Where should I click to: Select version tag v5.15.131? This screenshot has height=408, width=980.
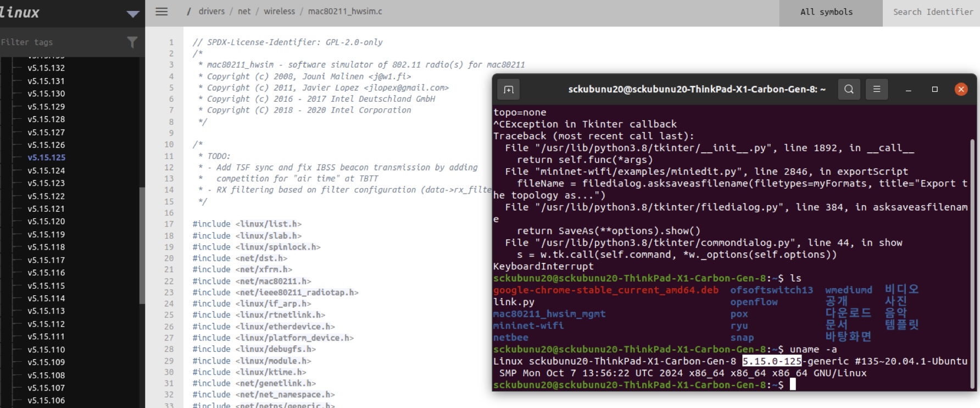point(46,81)
